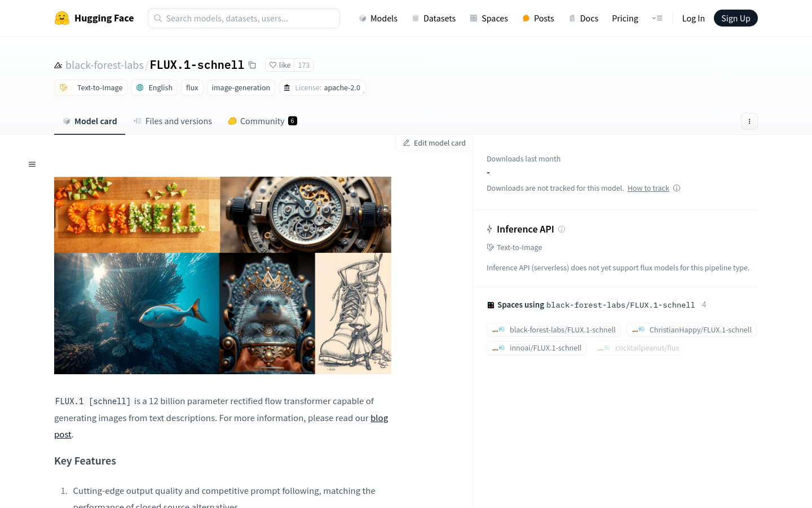Copy model name with clipboard icon
The image size is (812, 508).
click(x=252, y=65)
